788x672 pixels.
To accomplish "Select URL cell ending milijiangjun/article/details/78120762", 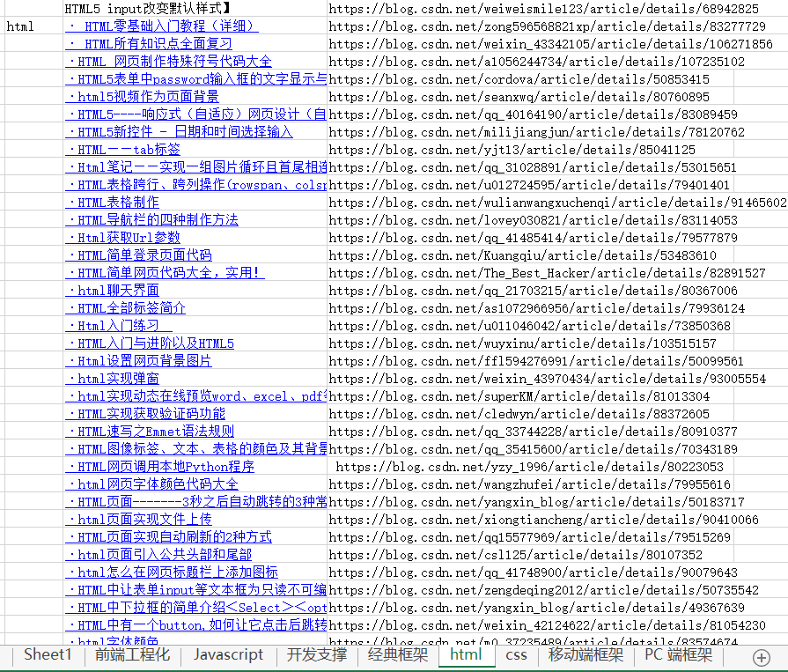I will [537, 132].
